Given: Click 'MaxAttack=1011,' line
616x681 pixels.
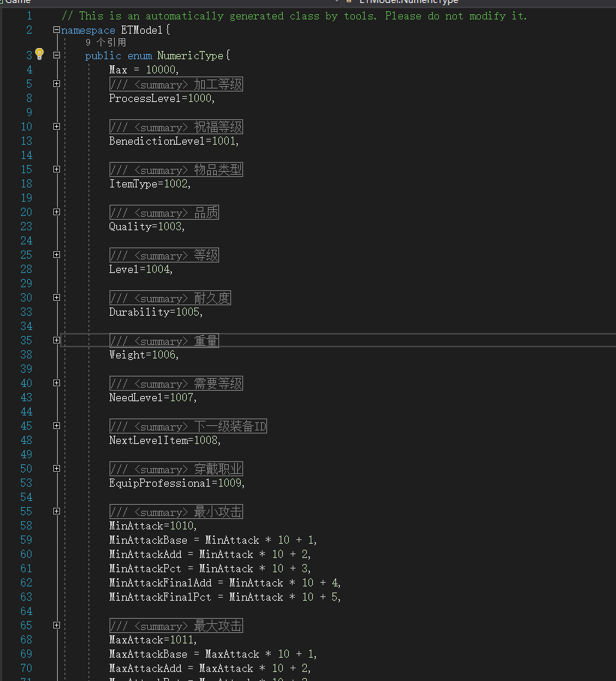Looking at the screenshot, I should click(x=153, y=640).
